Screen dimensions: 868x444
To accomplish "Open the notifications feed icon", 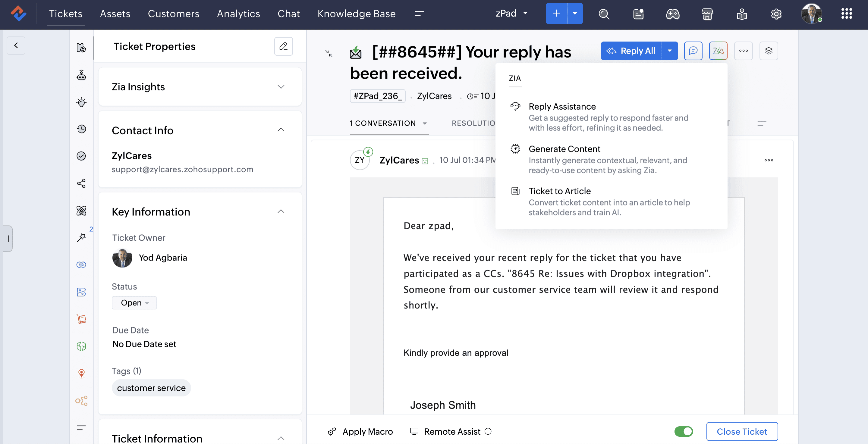I will pos(639,14).
